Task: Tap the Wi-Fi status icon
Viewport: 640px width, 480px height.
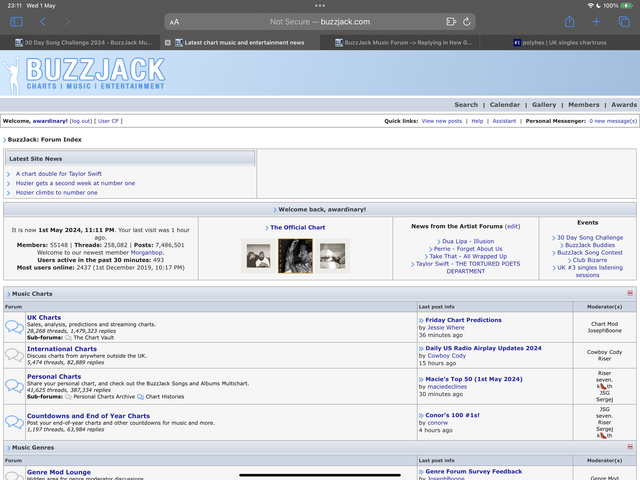Action: (590, 6)
